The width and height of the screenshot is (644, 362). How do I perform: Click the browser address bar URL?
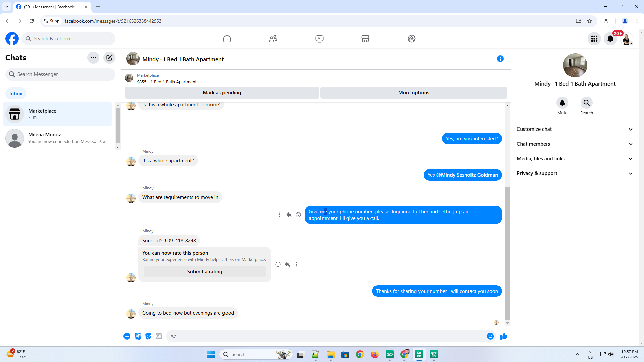tap(113, 21)
